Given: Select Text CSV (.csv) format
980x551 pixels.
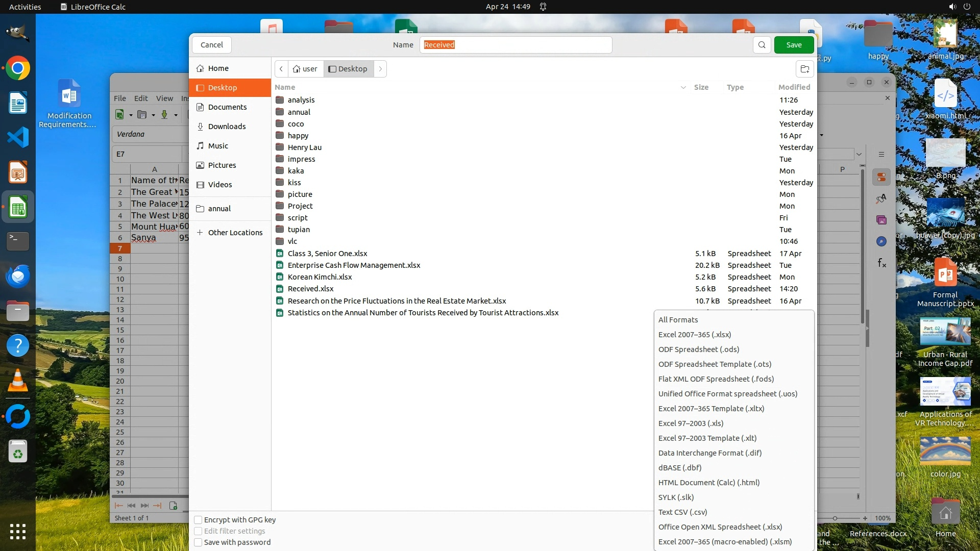Looking at the screenshot, I should tap(682, 512).
